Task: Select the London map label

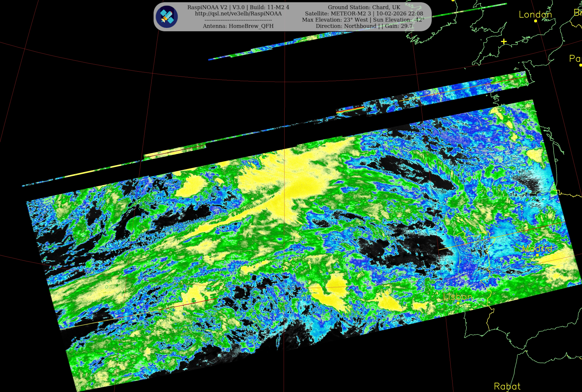Action: (x=535, y=14)
